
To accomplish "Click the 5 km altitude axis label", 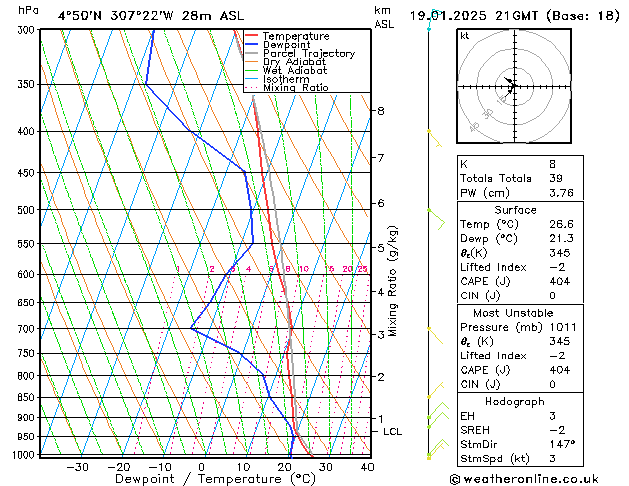I will click(381, 248).
